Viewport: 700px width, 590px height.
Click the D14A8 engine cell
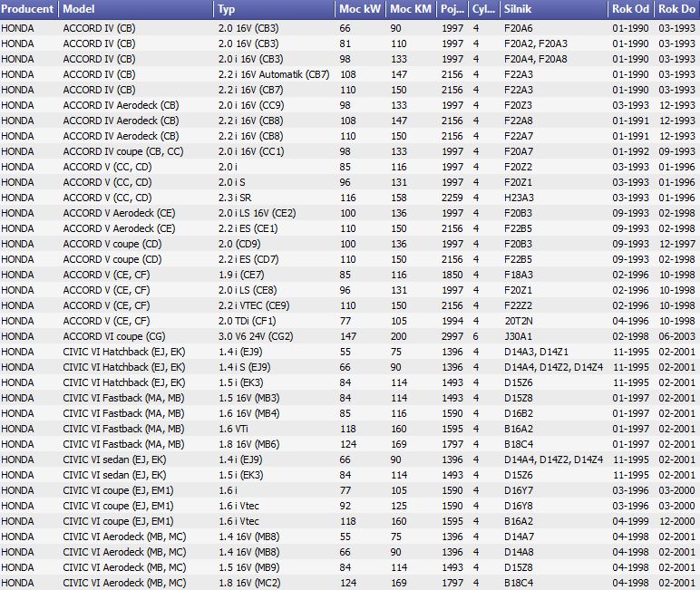click(x=519, y=552)
